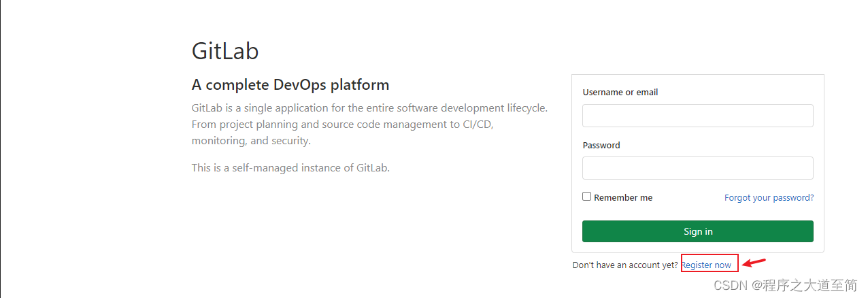This screenshot has height=298, width=868.
Task: Open the Forgot your password link
Action: click(769, 198)
